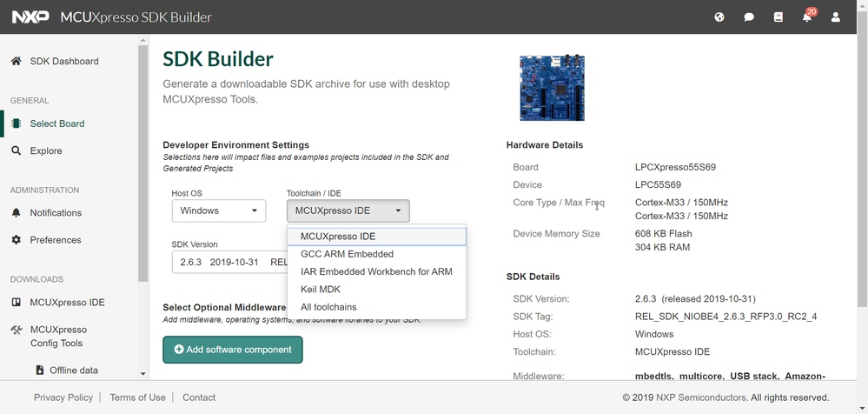Pick IAR Embedded Workbench for ARM

tap(376, 271)
